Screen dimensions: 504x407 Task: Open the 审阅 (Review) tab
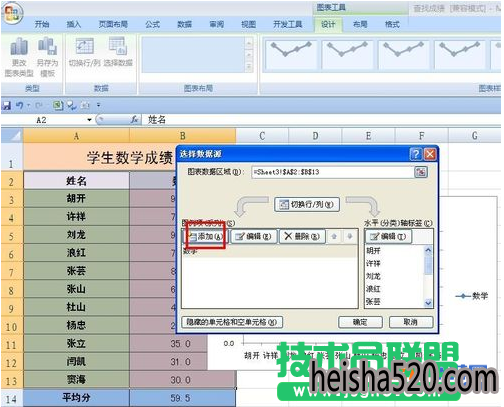tap(217, 24)
